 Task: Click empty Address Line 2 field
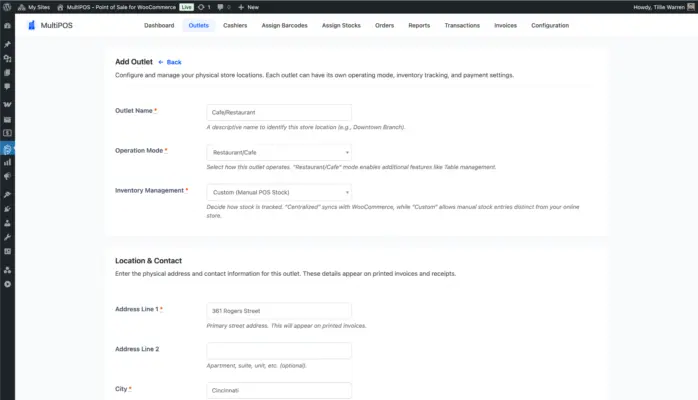point(279,351)
